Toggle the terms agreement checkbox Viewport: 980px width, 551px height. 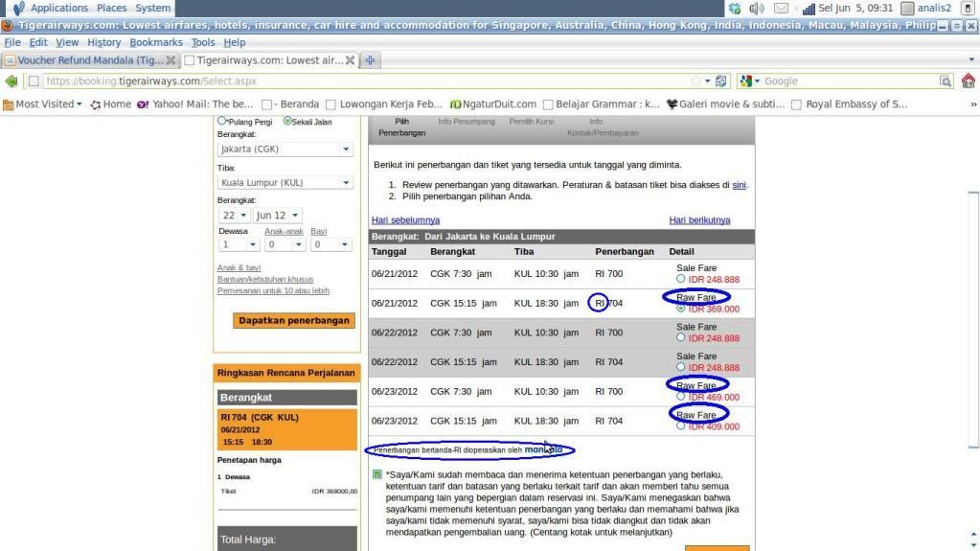pos(376,474)
